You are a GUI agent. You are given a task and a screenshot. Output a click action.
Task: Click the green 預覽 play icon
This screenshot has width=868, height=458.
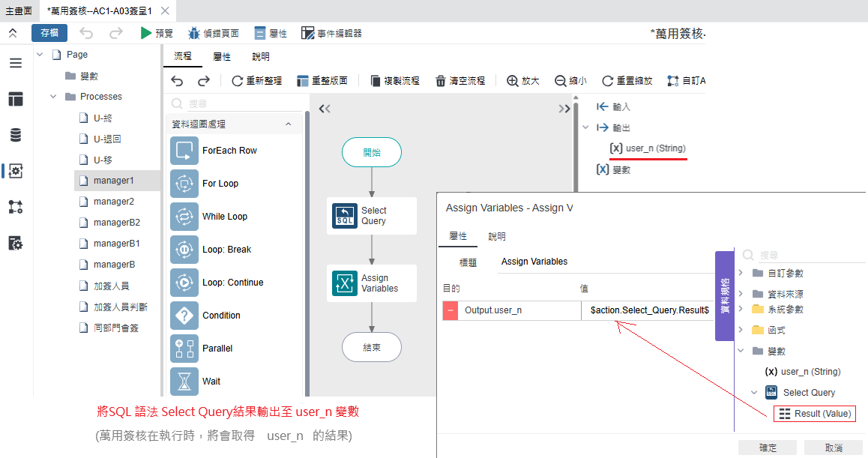click(146, 33)
